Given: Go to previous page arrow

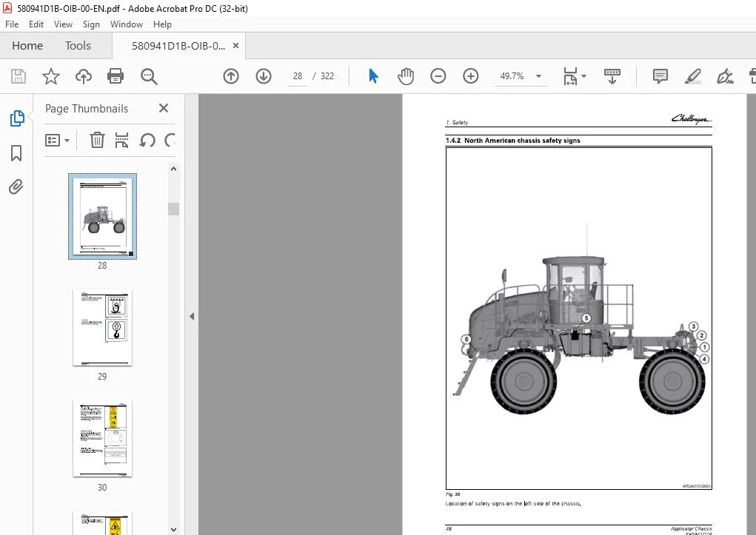Looking at the screenshot, I should pyautogui.click(x=231, y=76).
